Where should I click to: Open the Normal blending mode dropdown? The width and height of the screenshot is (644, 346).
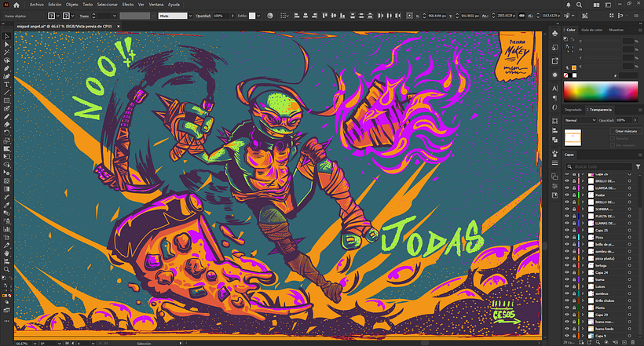pos(581,120)
